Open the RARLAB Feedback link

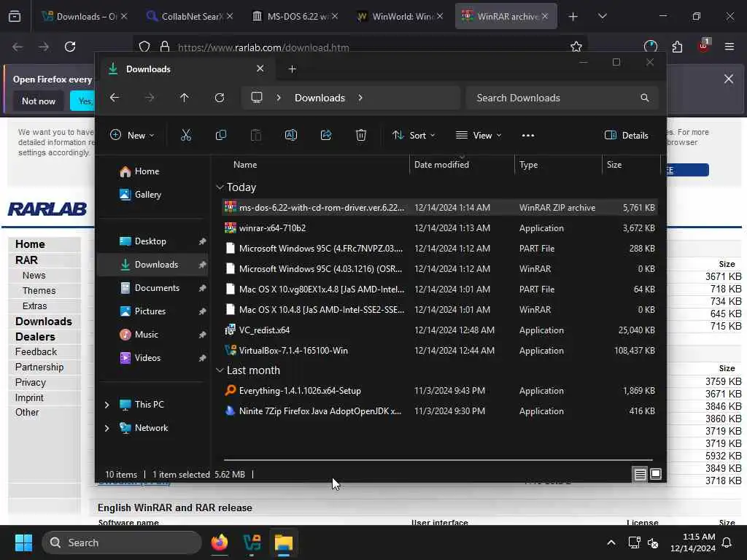[36, 352]
